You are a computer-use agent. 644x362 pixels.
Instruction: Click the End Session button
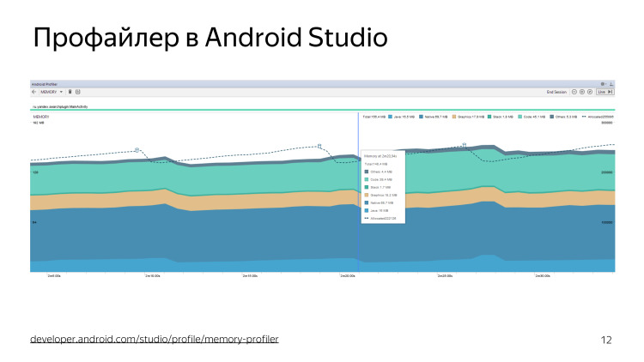point(556,92)
